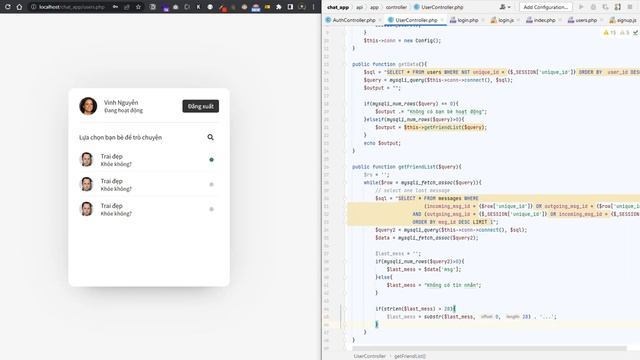Open the user account dropdown in the IDE
The height and width of the screenshot is (360, 640).
[505, 7]
